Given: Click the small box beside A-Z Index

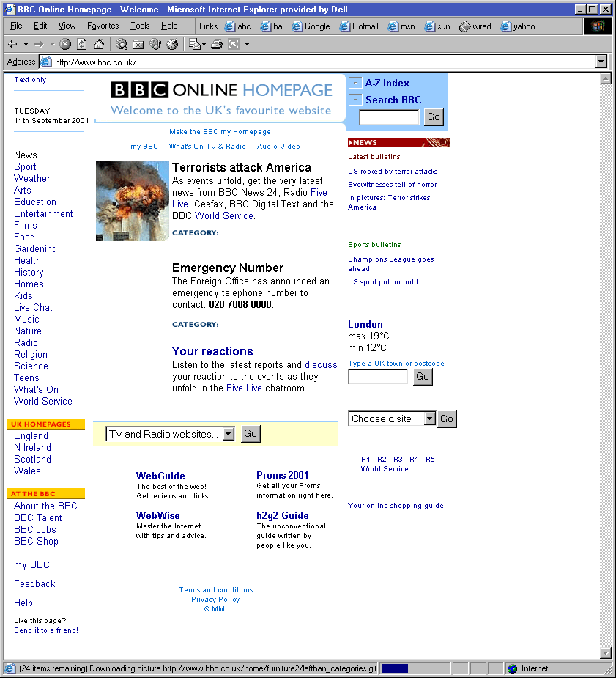Looking at the screenshot, I should [x=355, y=83].
